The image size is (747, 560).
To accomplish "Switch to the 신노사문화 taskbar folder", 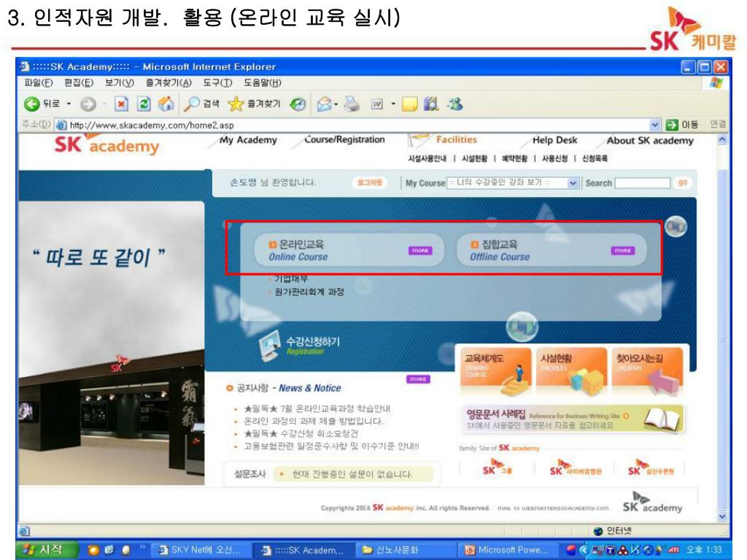I will (404, 550).
